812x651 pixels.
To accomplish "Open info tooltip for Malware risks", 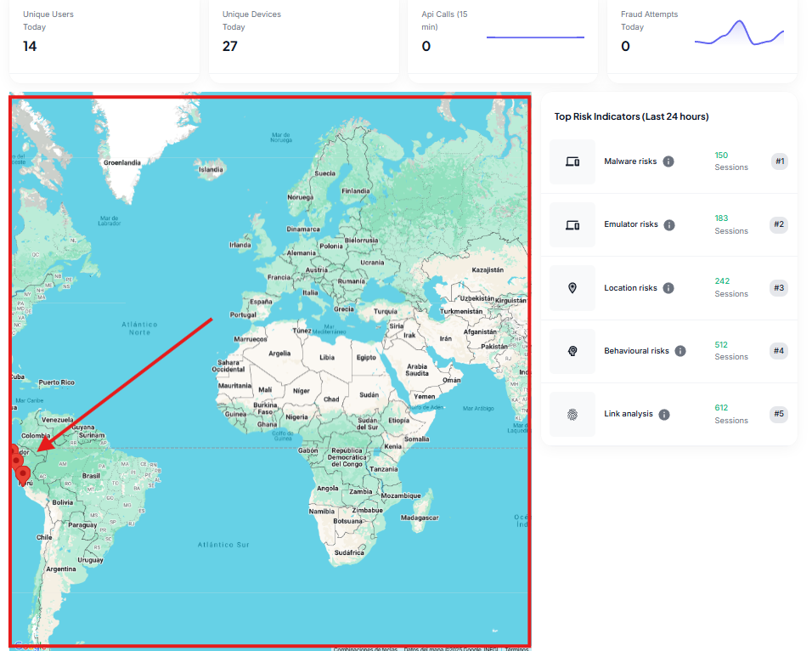I will (x=668, y=161).
